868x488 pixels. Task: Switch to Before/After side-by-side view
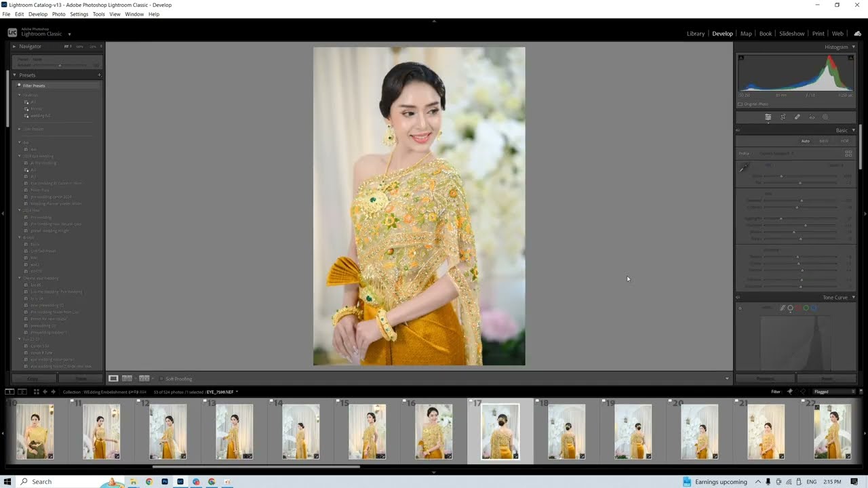(144, 378)
